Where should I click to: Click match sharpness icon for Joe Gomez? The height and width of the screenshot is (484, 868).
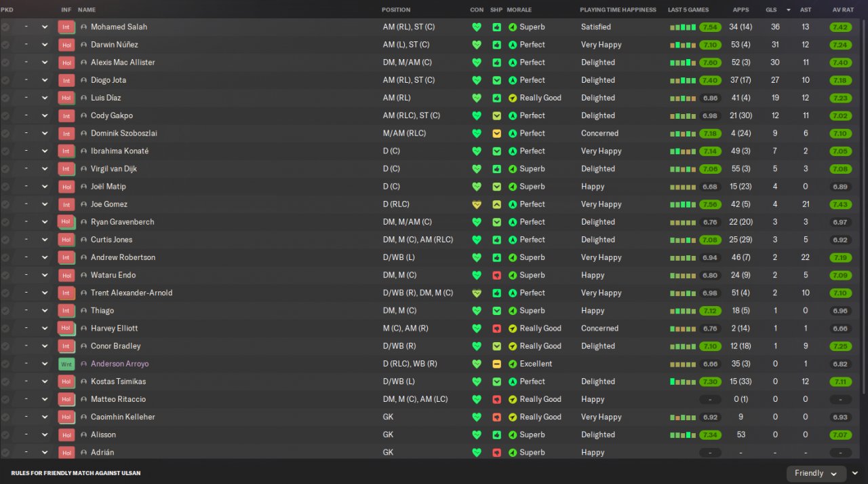[496, 204]
